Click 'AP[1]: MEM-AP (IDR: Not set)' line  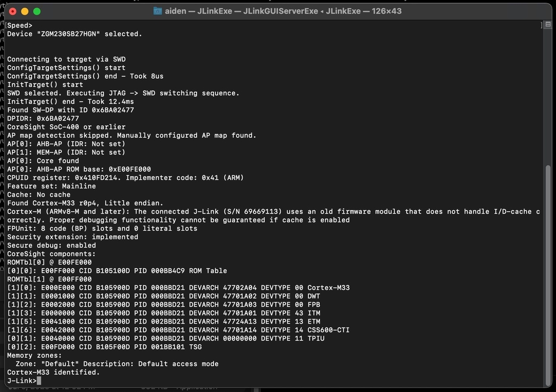tap(66, 153)
